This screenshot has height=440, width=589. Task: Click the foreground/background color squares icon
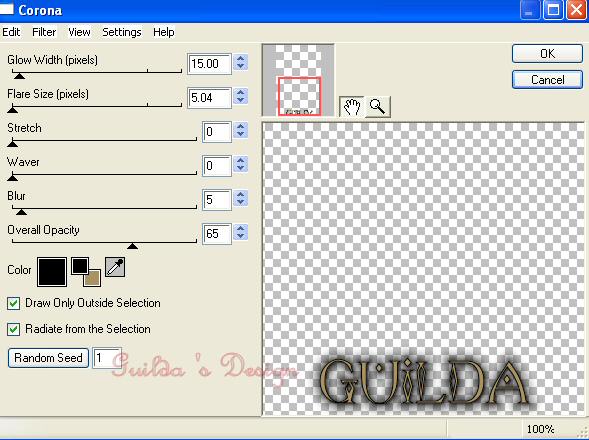[86, 272]
